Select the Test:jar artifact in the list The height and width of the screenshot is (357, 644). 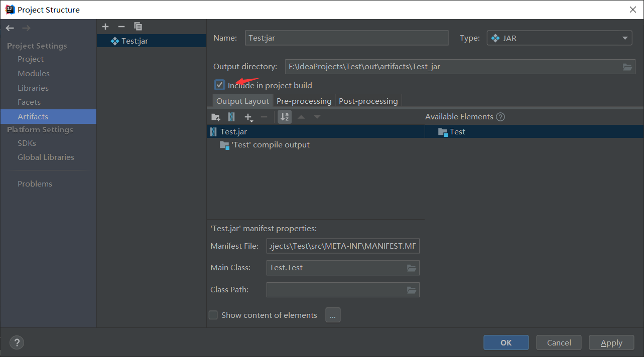click(152, 41)
